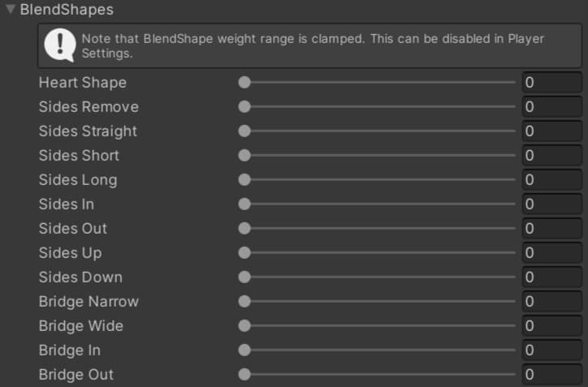Focus the Sides Down value field
588x387 pixels.
click(551, 277)
